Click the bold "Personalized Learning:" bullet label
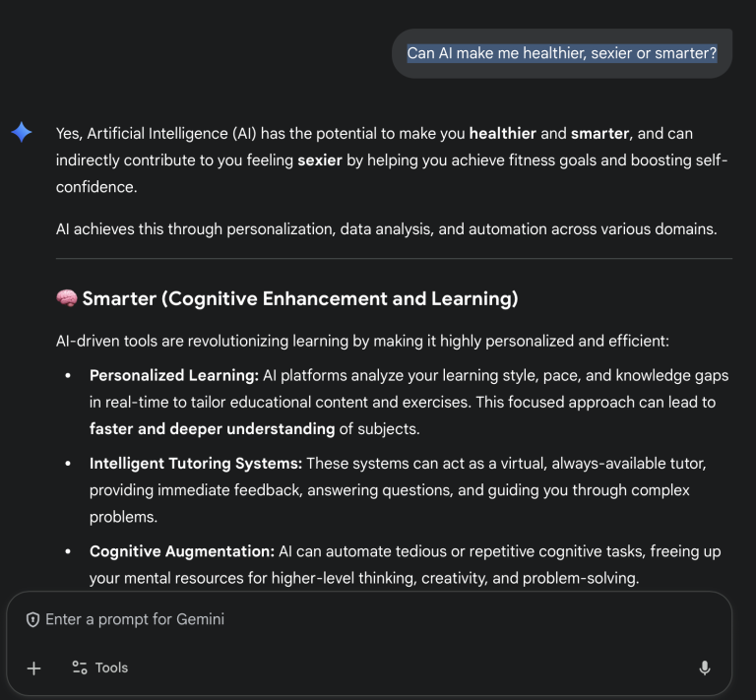 (x=173, y=375)
